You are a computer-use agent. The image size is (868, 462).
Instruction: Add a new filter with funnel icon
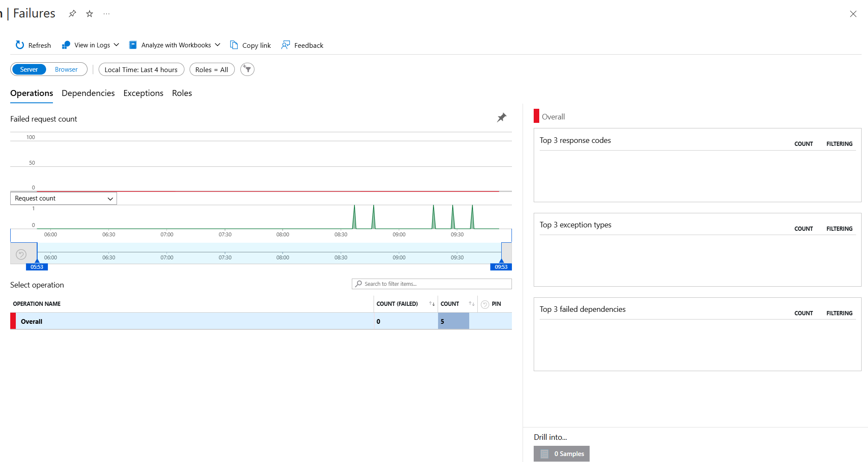click(247, 69)
